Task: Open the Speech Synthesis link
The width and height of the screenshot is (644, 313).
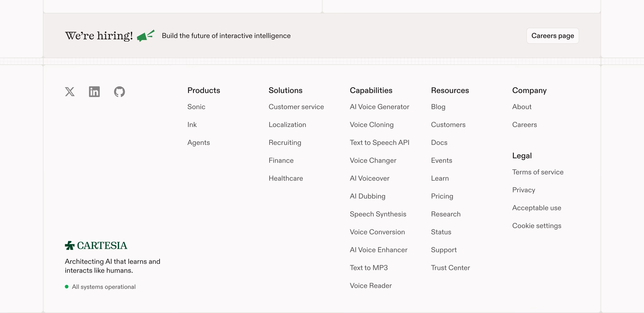Action: coord(378,214)
